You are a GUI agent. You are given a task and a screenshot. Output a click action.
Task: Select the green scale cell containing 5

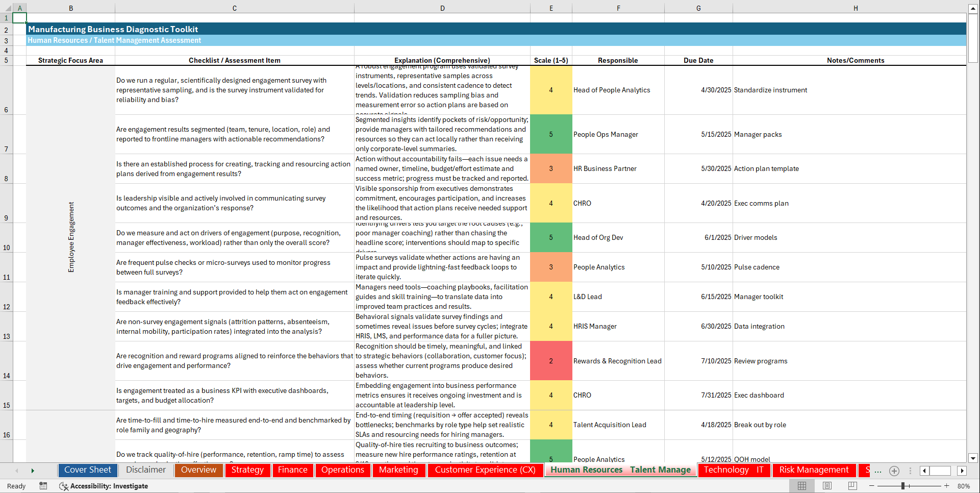pos(551,134)
